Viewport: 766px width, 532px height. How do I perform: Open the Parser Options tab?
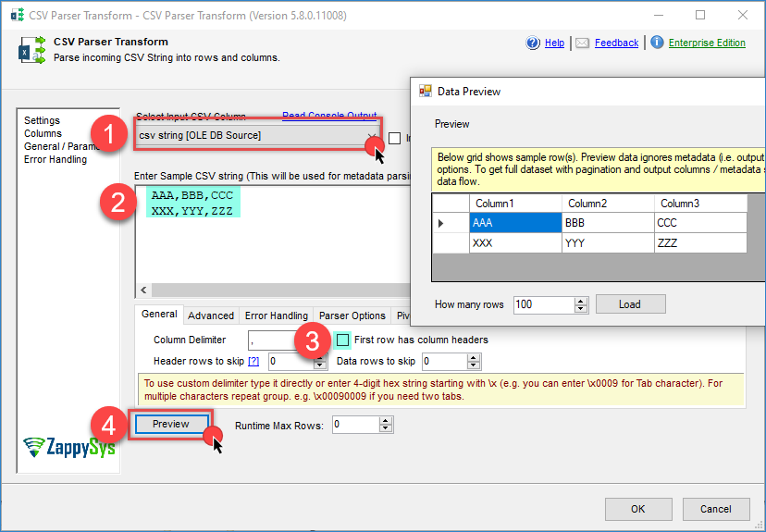[x=352, y=315]
